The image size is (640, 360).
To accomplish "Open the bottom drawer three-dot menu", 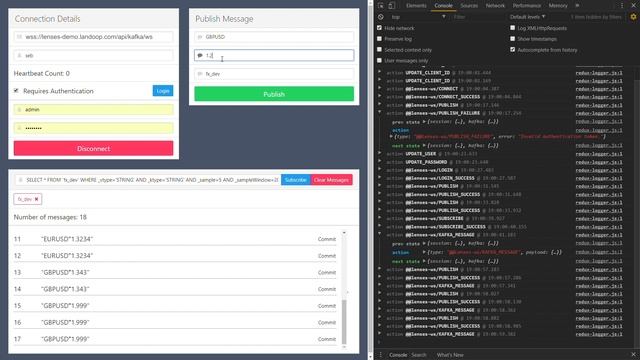I will click(381, 355).
